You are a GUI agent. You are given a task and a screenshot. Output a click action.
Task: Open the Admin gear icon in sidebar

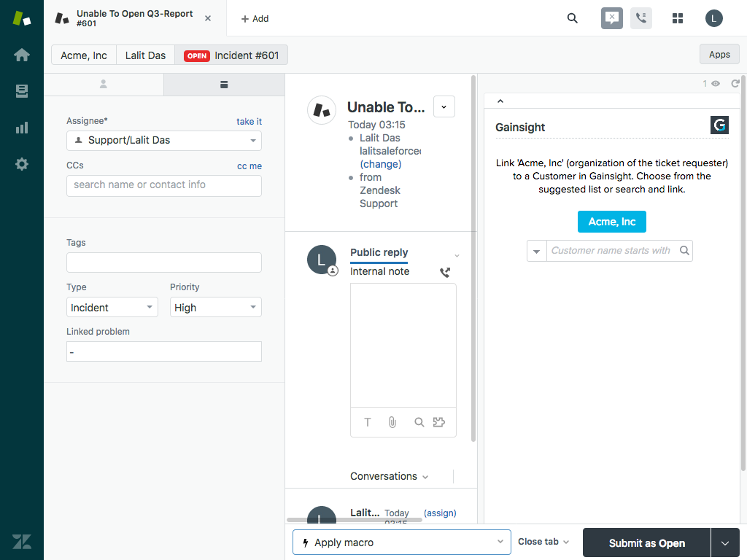pos(22,164)
